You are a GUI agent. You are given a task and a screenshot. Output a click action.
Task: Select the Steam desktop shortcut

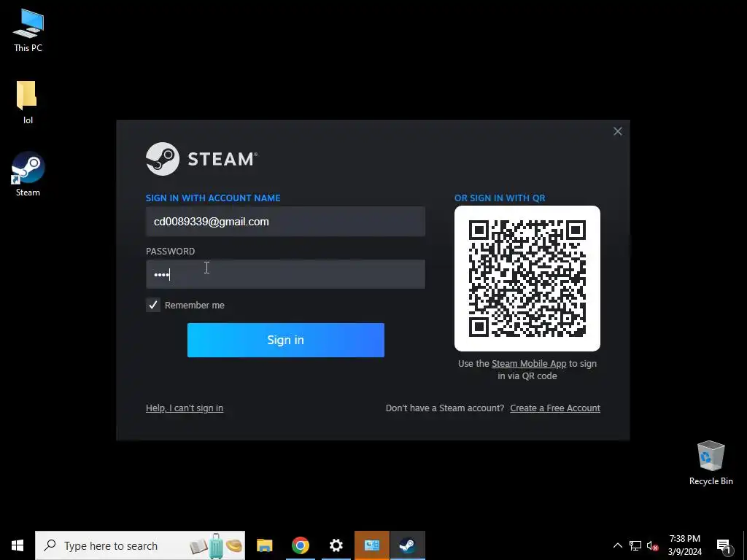point(28,174)
